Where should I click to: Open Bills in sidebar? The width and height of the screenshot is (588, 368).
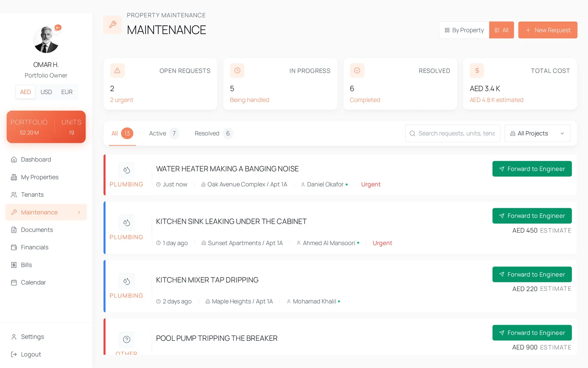[x=46, y=265]
